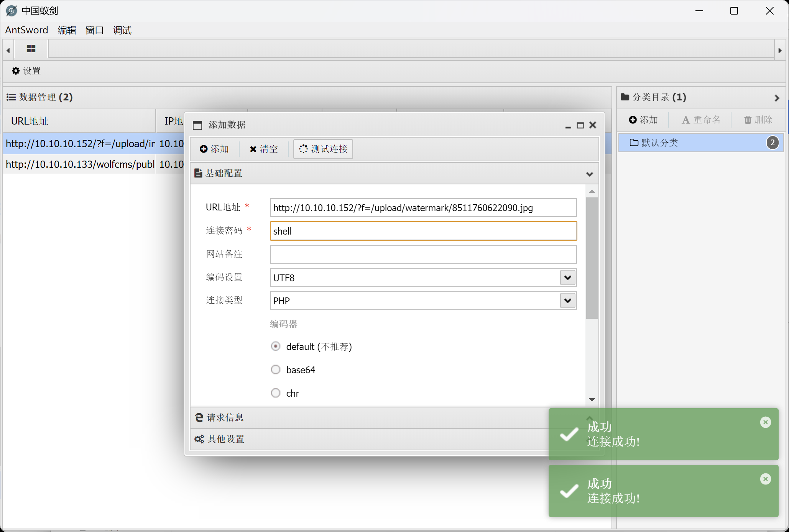This screenshot has height=532, width=789.
Task: Close the 中国蚁剑 main window
Action: coord(770,11)
